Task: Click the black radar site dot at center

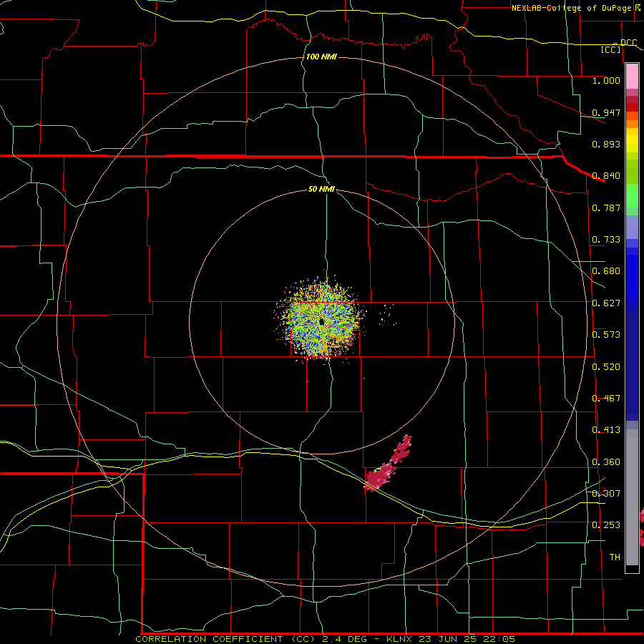Action: tap(321, 321)
